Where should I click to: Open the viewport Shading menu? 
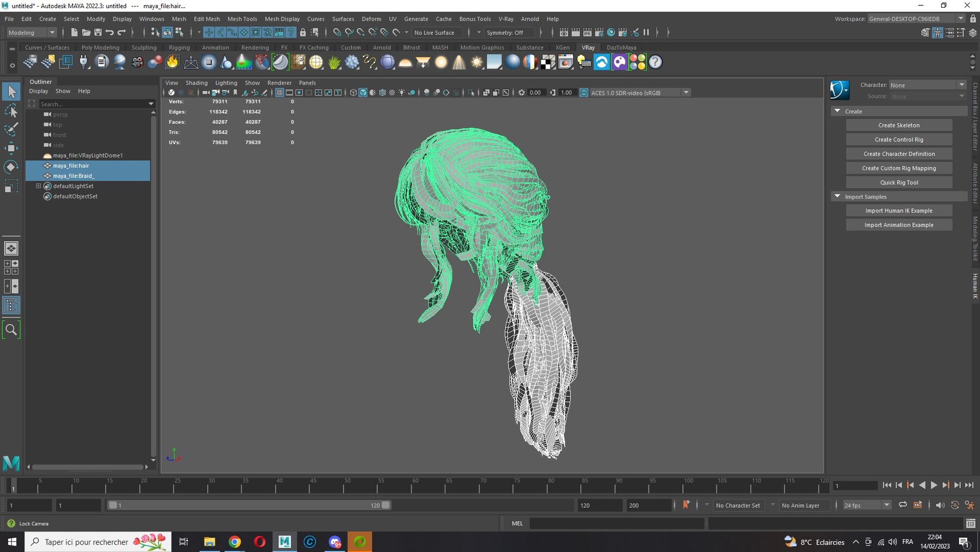pos(197,83)
